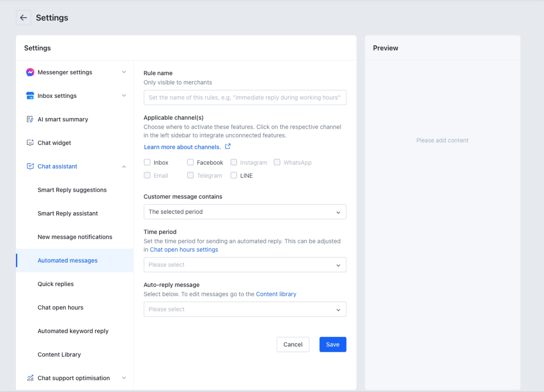Open the Chat open hours settings link

pyautogui.click(x=184, y=250)
